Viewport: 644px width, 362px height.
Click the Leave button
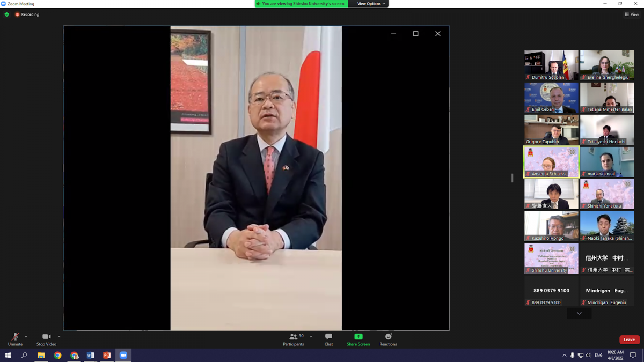(x=629, y=339)
